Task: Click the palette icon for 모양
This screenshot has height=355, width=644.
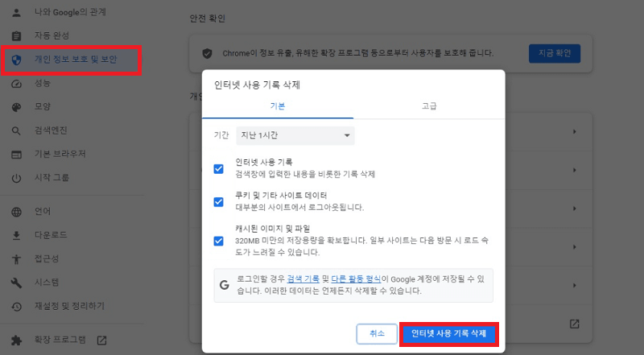Action: (16, 107)
